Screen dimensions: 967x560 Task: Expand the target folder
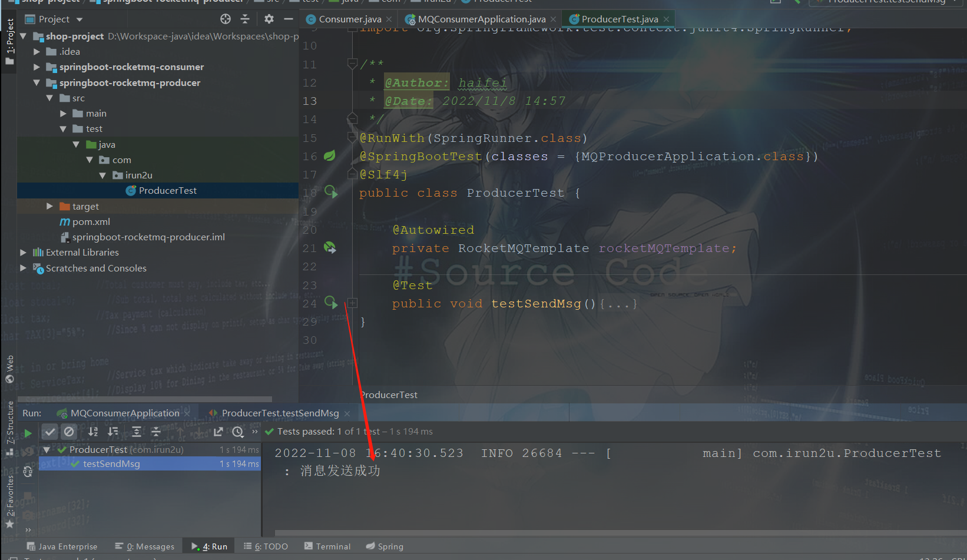pyautogui.click(x=49, y=206)
